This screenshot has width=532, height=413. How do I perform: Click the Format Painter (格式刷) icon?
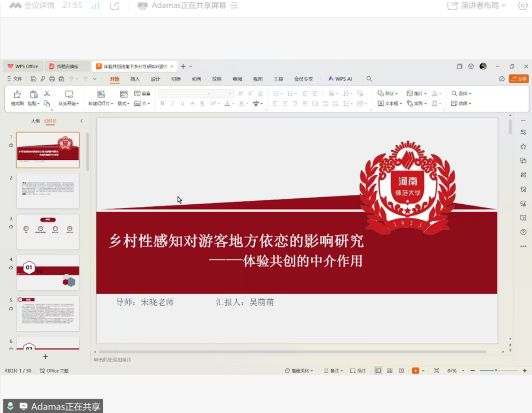(x=17, y=95)
